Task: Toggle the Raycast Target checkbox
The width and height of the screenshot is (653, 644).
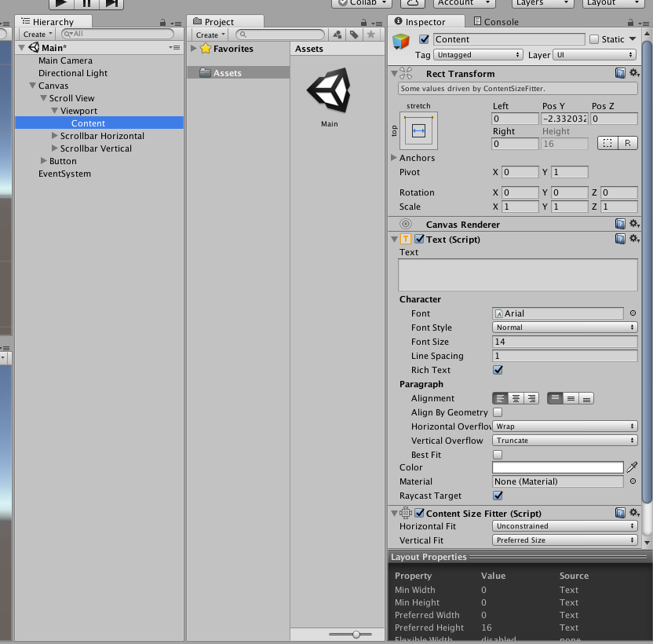Action: [x=498, y=496]
